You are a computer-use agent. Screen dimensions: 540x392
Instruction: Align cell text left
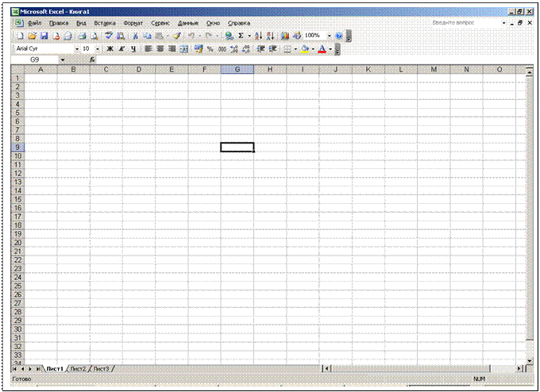point(148,49)
